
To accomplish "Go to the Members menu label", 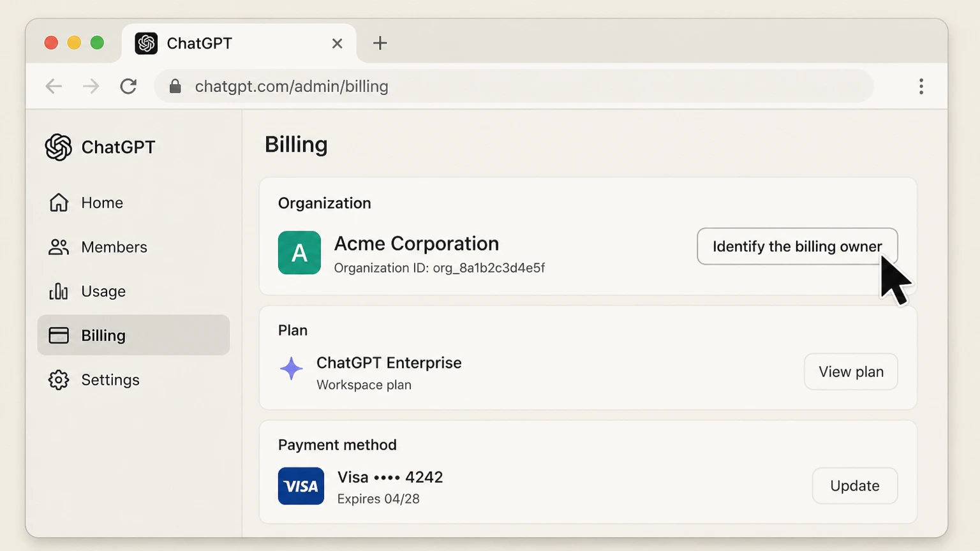I will [x=114, y=247].
